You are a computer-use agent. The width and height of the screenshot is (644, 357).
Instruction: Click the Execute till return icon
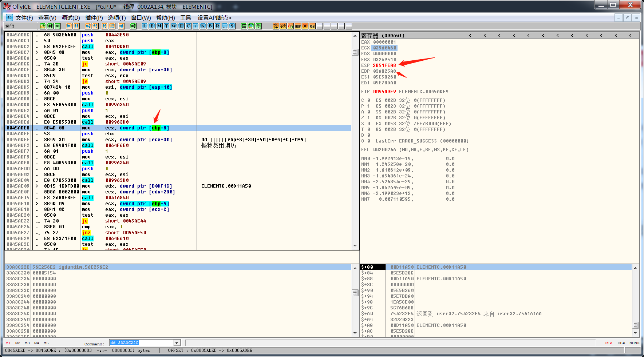122,26
